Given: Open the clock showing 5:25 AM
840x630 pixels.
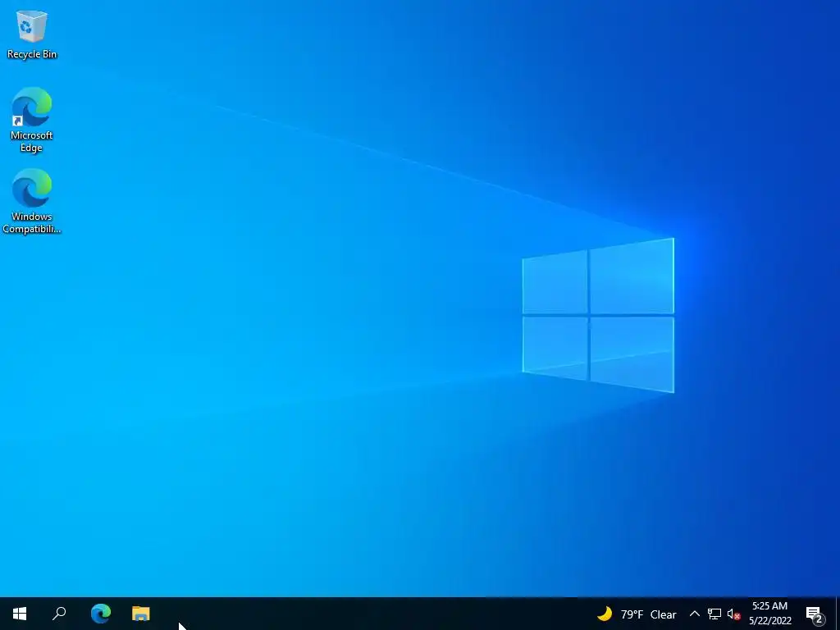Looking at the screenshot, I should [769, 606].
